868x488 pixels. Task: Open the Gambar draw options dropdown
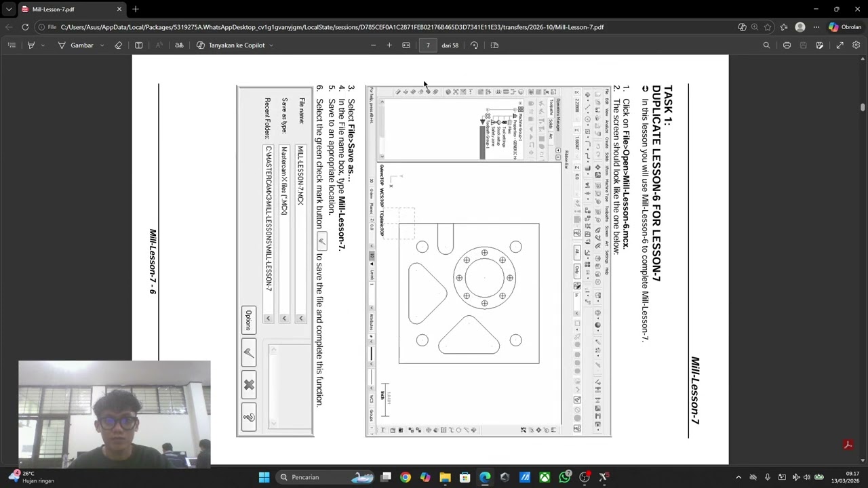pyautogui.click(x=102, y=45)
